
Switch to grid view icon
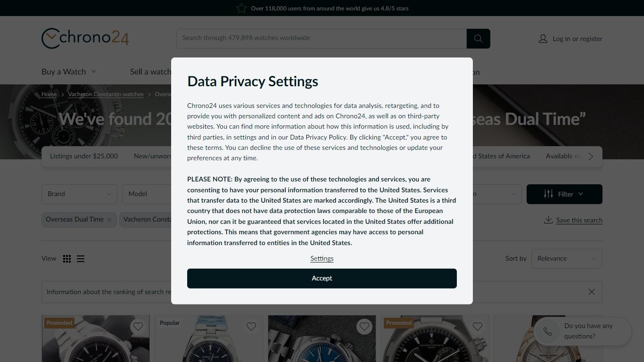tap(67, 259)
